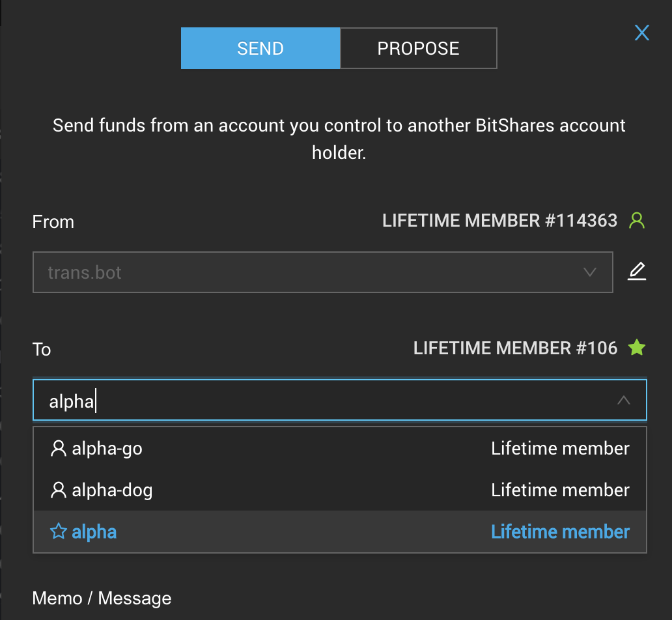672x620 pixels.
Task: Click the green user icon beside From member
Action: [x=637, y=220]
